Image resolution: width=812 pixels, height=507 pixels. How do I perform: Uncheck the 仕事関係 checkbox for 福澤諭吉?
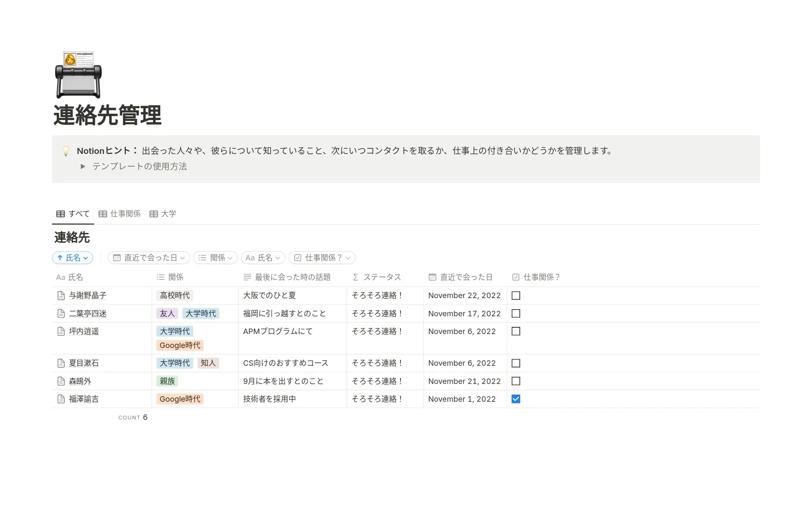pos(516,399)
